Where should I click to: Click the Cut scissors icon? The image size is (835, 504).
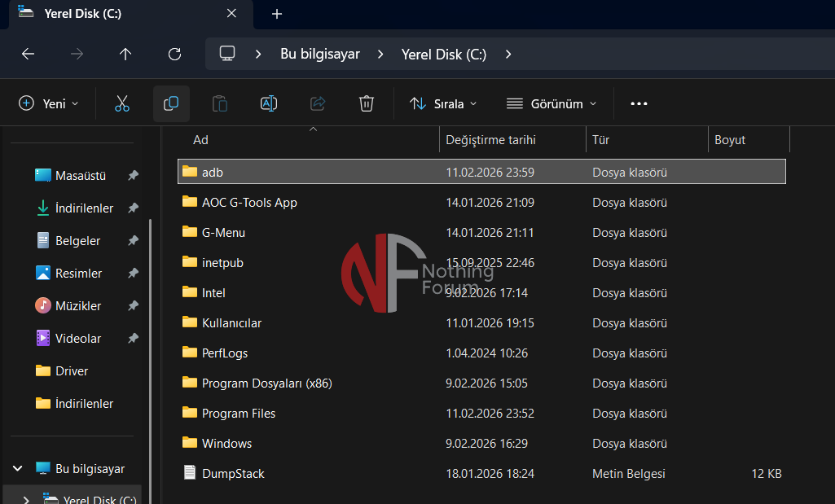pyautogui.click(x=122, y=103)
